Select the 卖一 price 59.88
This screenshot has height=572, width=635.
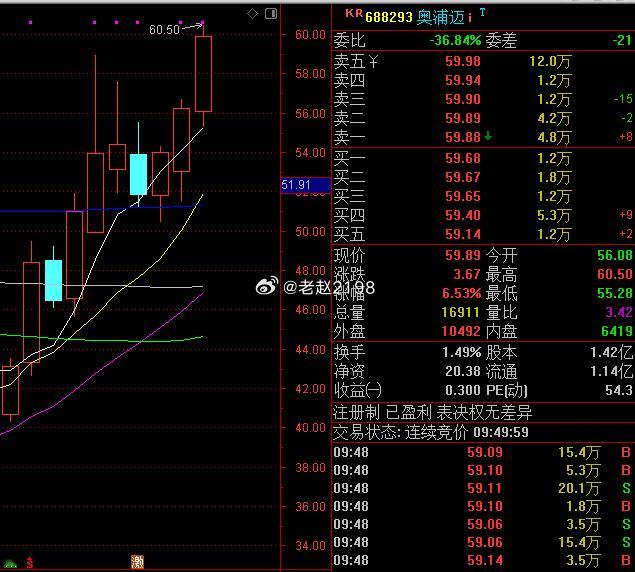[x=462, y=137]
